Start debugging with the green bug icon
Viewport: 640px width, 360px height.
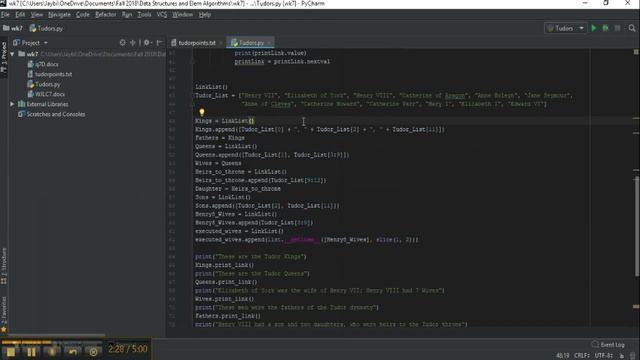(x=605, y=28)
